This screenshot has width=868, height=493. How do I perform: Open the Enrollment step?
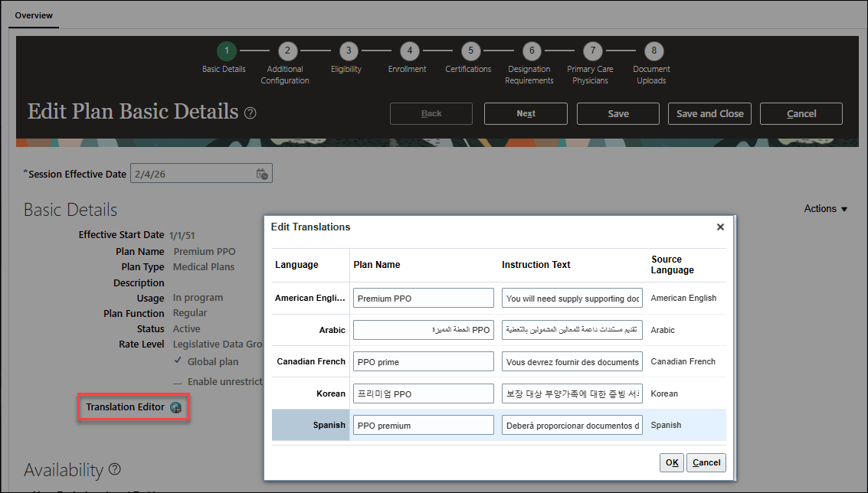[x=408, y=51]
